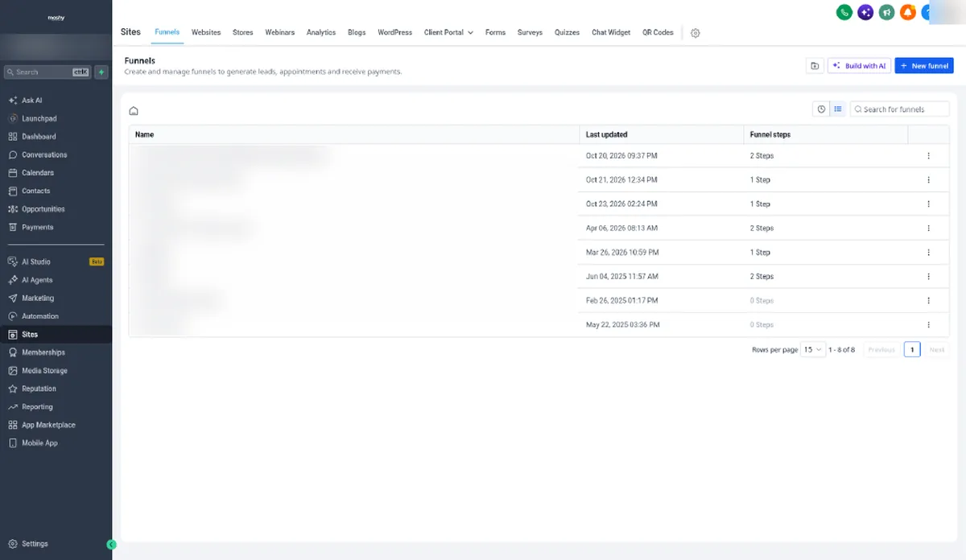Screen dimensions: 966x560
Task: Open row options for Mar 26, 2026 funnel
Action: 928,253
